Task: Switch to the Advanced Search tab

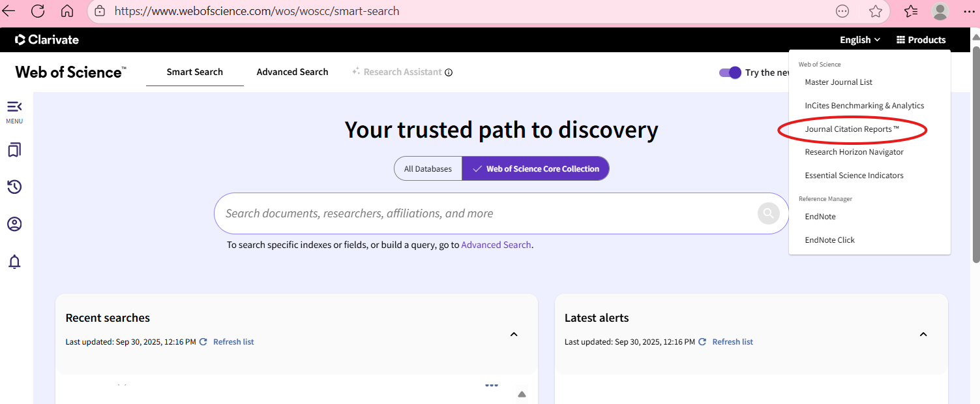Action: coord(292,72)
